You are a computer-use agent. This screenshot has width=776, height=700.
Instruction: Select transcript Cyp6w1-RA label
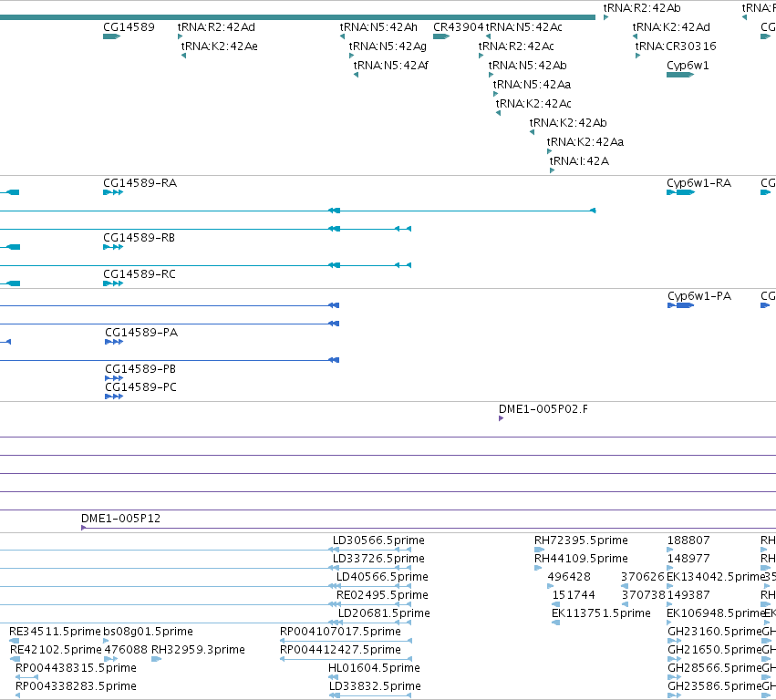698,183
